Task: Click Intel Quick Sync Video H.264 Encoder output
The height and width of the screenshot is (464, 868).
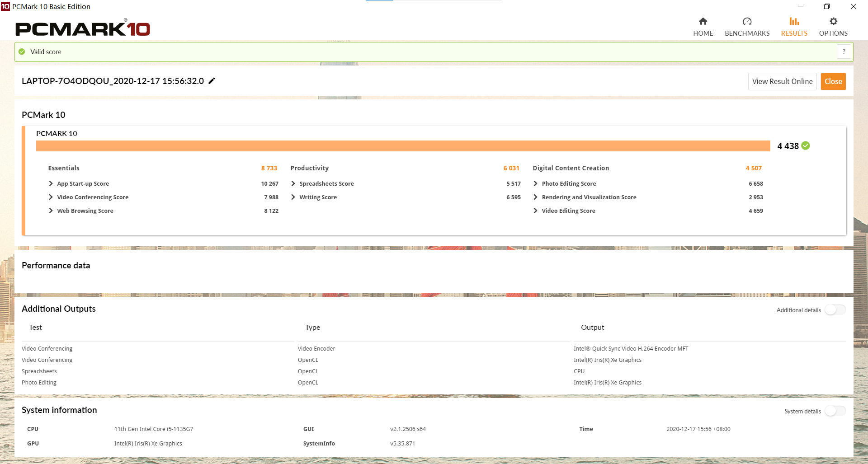Action: (x=631, y=348)
